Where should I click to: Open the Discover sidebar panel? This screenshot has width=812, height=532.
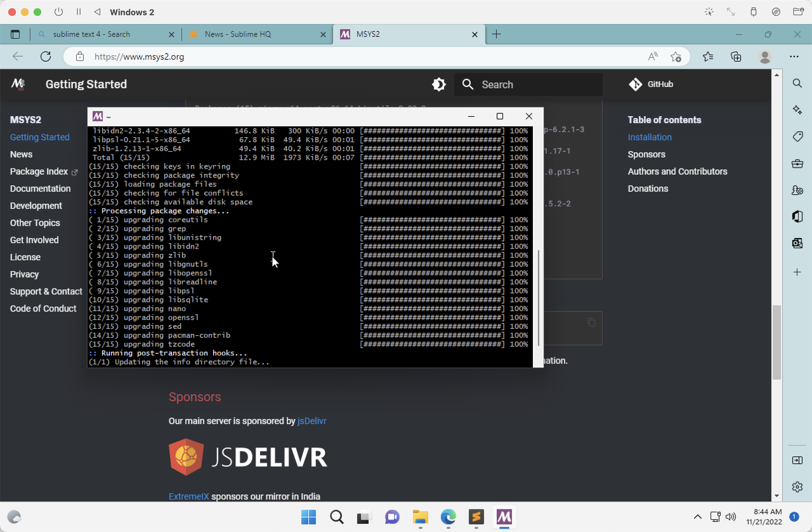(797, 109)
